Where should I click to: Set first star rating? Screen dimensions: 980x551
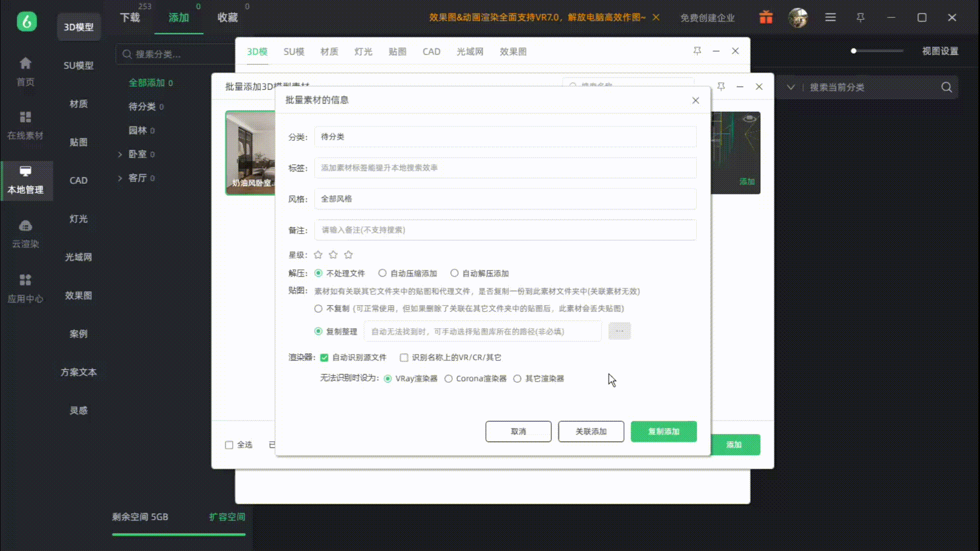pyautogui.click(x=318, y=255)
